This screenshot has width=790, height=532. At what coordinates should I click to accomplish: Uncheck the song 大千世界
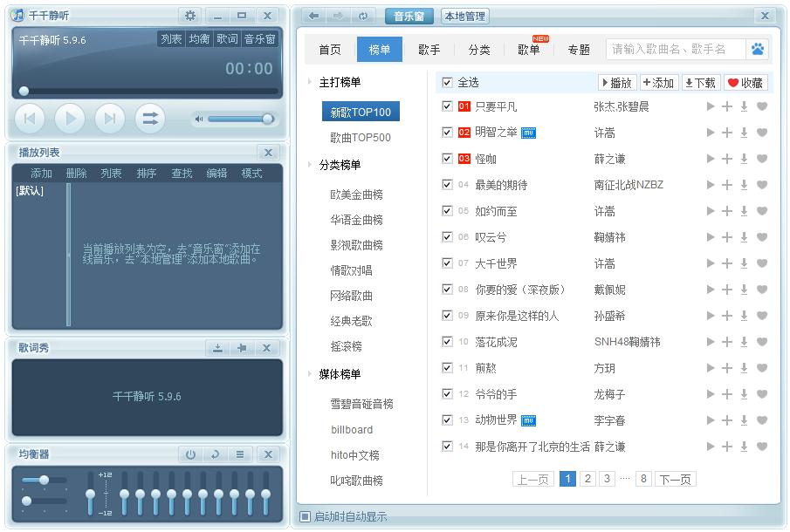coord(447,263)
